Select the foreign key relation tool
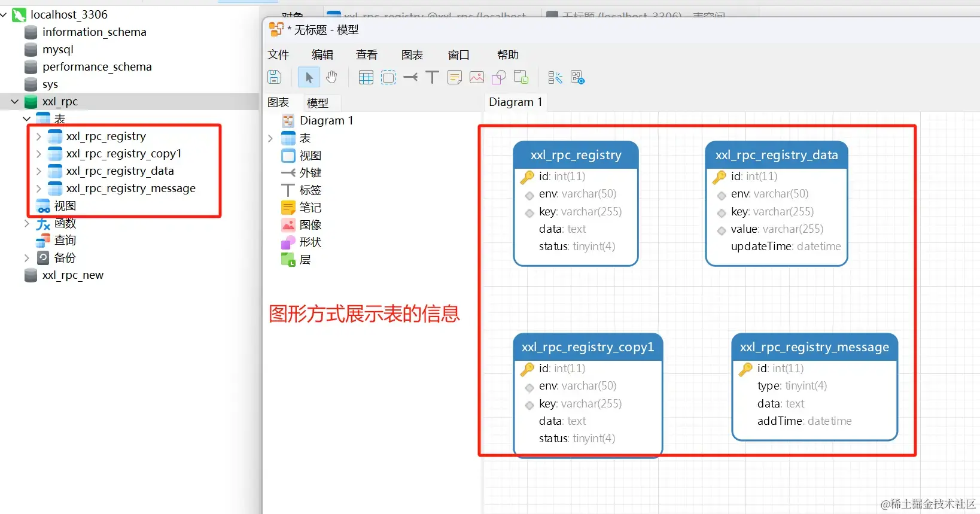 410,77
